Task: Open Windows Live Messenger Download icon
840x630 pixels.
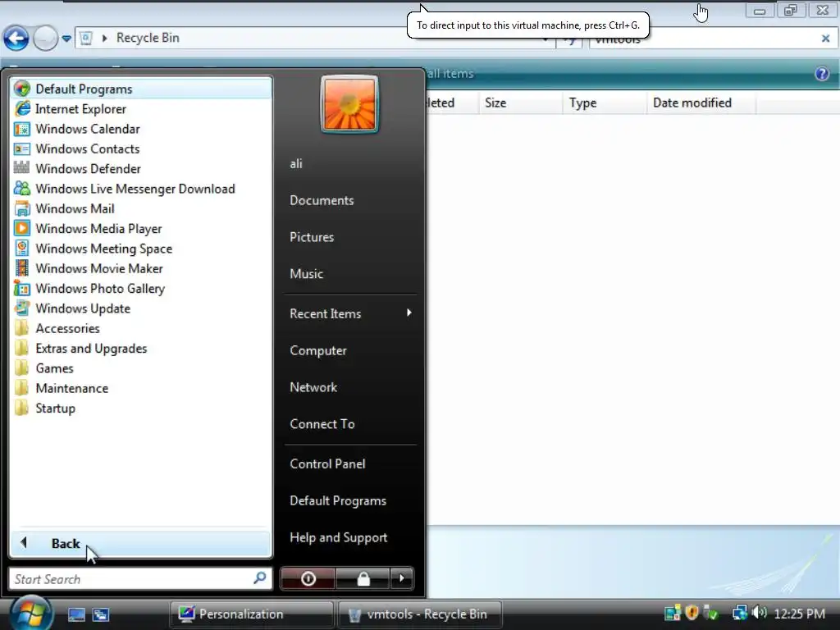Action: (22, 189)
